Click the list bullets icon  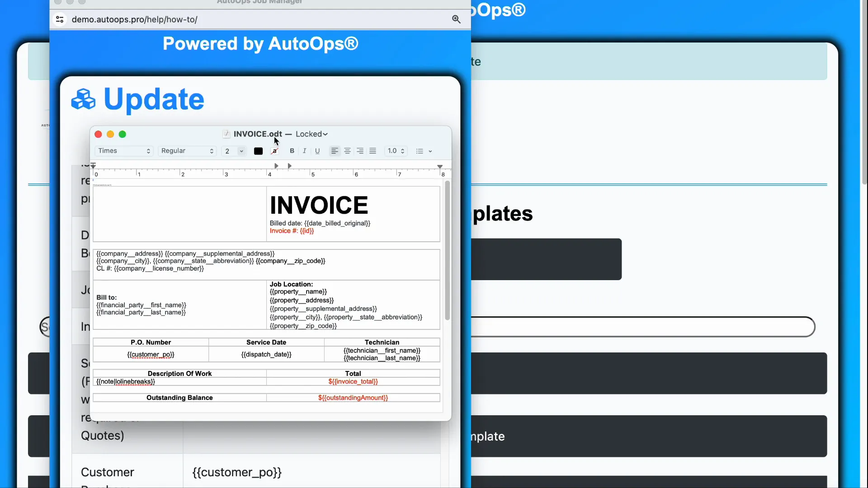420,151
